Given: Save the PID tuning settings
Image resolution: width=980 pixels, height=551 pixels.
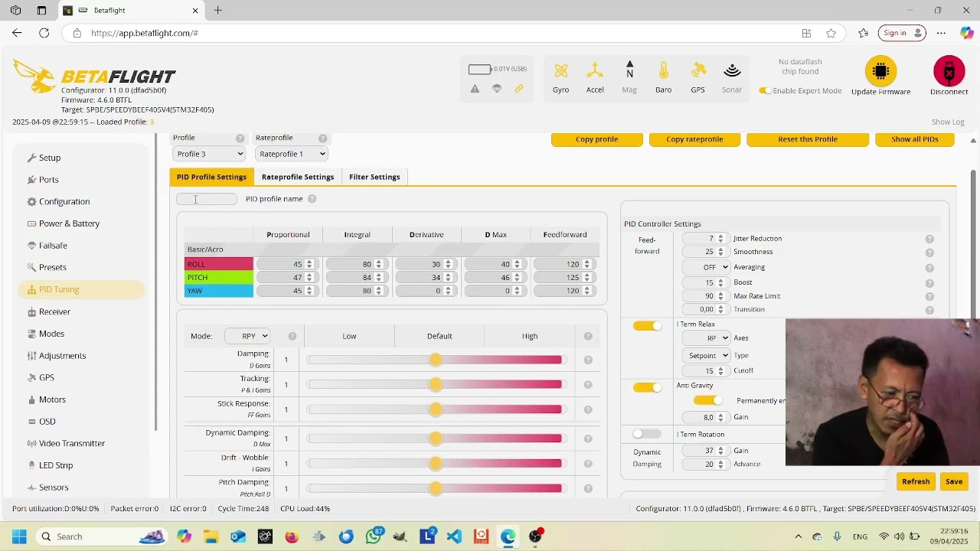Looking at the screenshot, I should (x=954, y=481).
